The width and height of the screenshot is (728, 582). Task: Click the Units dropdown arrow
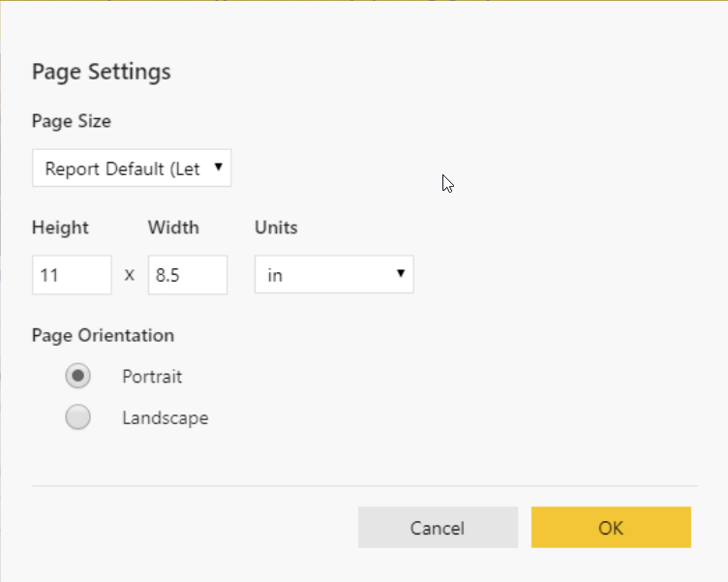coord(401,274)
